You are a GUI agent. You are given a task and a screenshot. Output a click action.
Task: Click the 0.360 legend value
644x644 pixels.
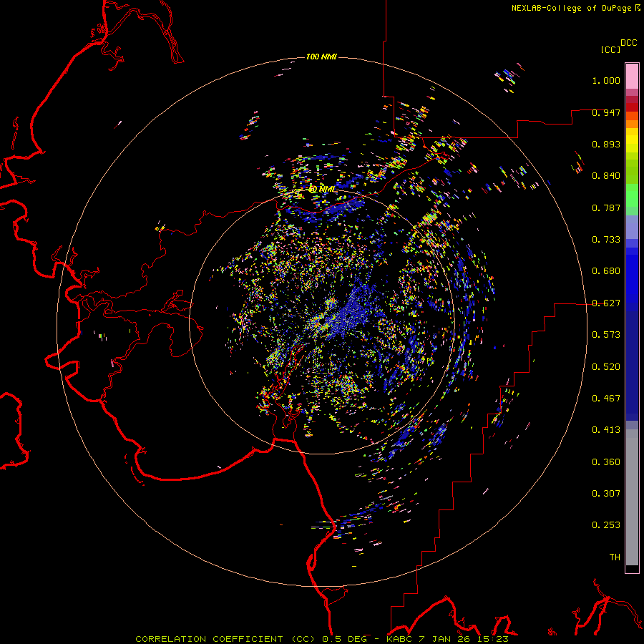click(x=606, y=462)
